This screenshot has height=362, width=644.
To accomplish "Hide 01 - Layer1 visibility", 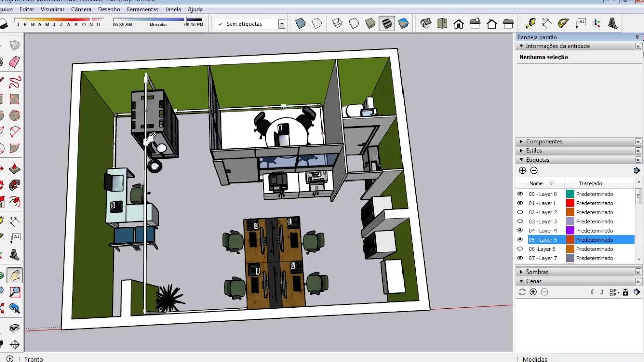I will click(x=520, y=203).
